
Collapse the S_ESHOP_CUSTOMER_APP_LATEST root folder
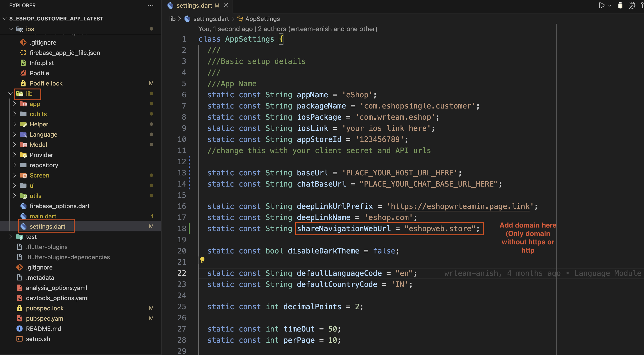pyautogui.click(x=4, y=19)
